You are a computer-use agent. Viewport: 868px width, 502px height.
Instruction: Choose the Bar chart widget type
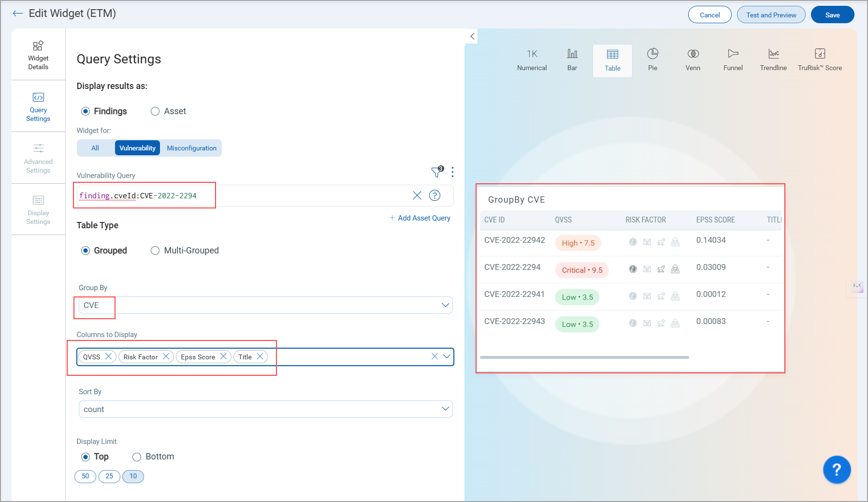tap(572, 59)
